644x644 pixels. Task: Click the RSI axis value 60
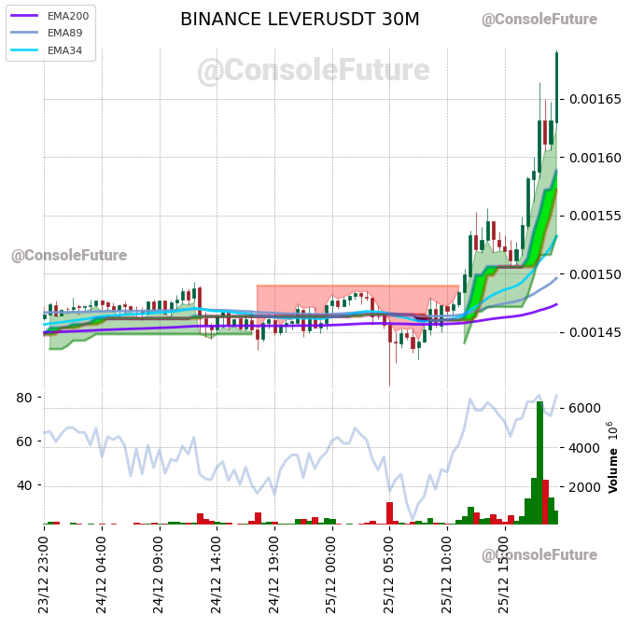24,441
